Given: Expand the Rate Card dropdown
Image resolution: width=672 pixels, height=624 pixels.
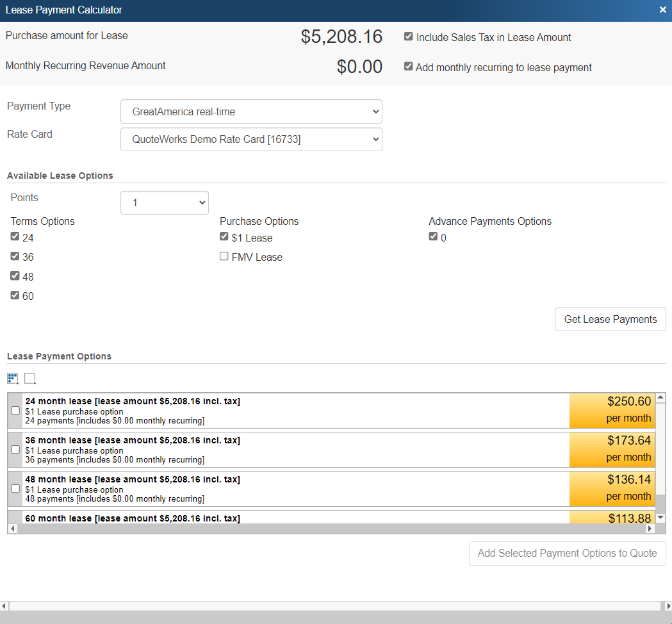Looking at the screenshot, I should [x=251, y=139].
